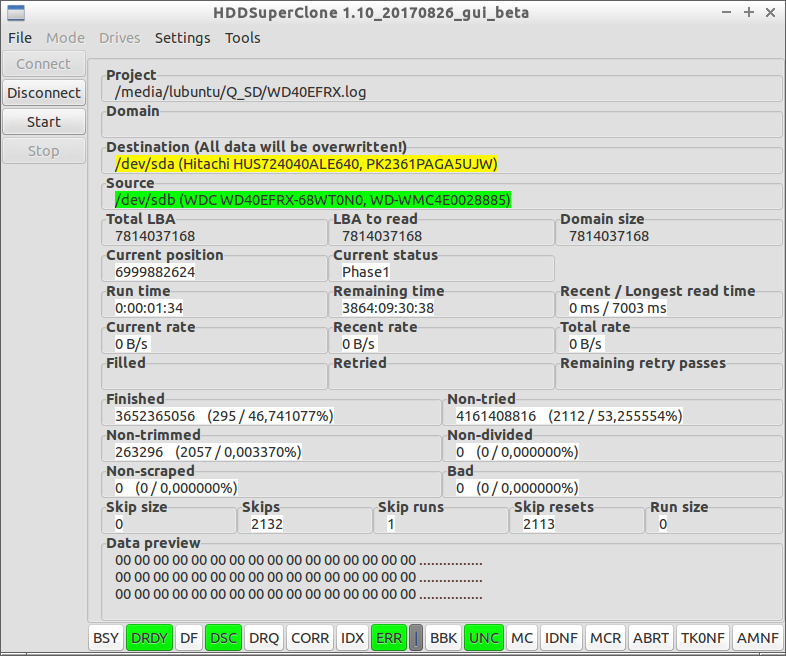Click the green DSC status indicator

tap(223, 638)
